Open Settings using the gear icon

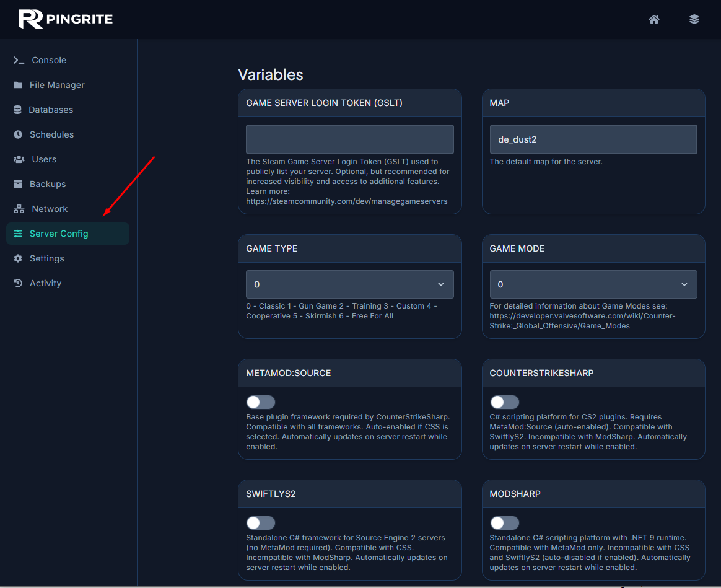[17, 258]
